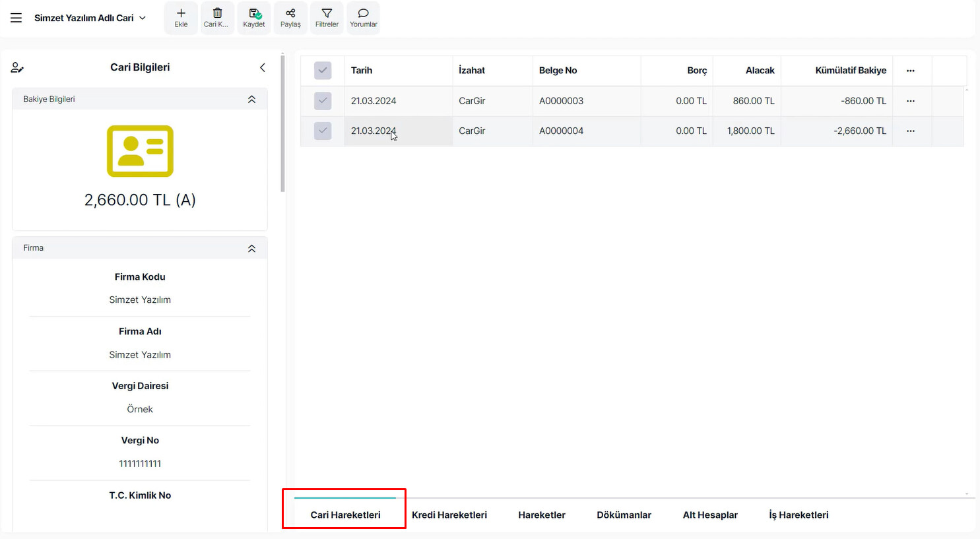Toggle checkbox for row A0000003
This screenshot has width=980, height=539.
pyautogui.click(x=323, y=101)
